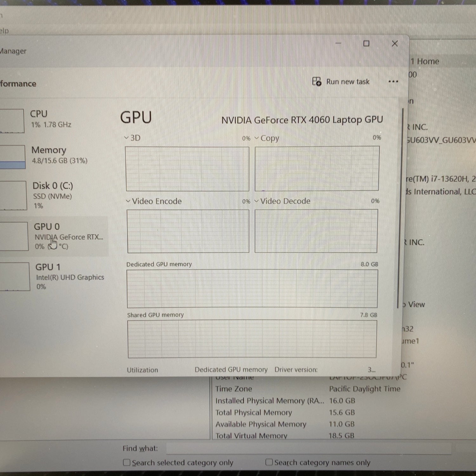Enable Search category names only checkbox
The height and width of the screenshot is (476, 476).
click(x=269, y=462)
